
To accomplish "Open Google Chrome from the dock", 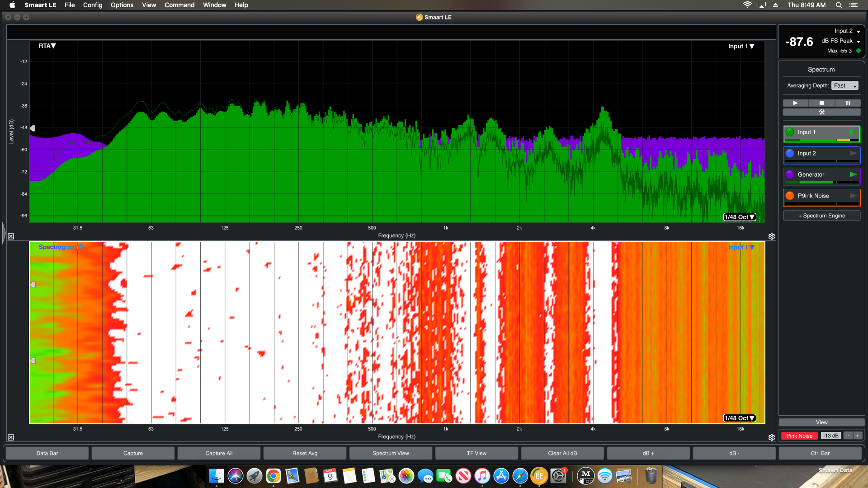I will 274,476.
